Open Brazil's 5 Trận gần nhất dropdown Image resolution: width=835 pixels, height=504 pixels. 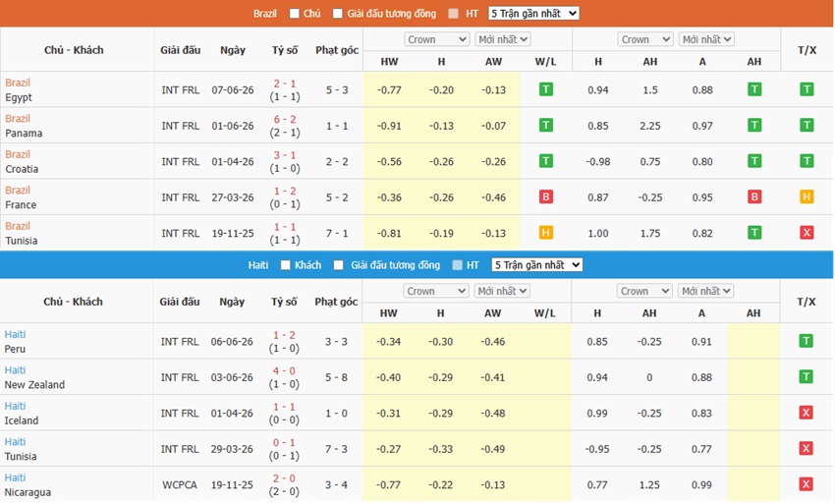point(533,14)
